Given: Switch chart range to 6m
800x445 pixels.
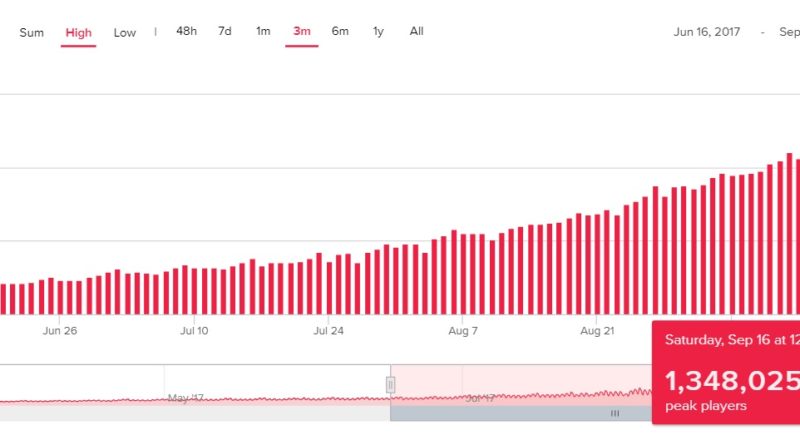Looking at the screenshot, I should 340,31.
